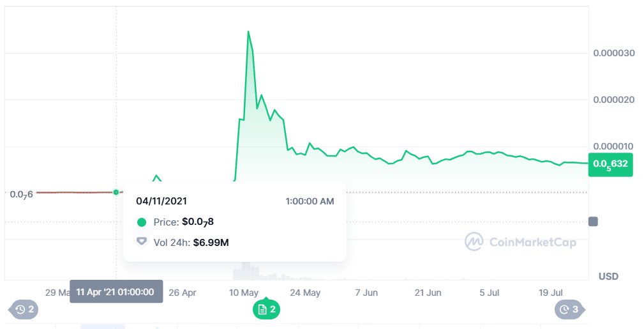Click the crosshair date label 11 Apr '21
The height and width of the screenshot is (329, 644).
[x=116, y=291]
